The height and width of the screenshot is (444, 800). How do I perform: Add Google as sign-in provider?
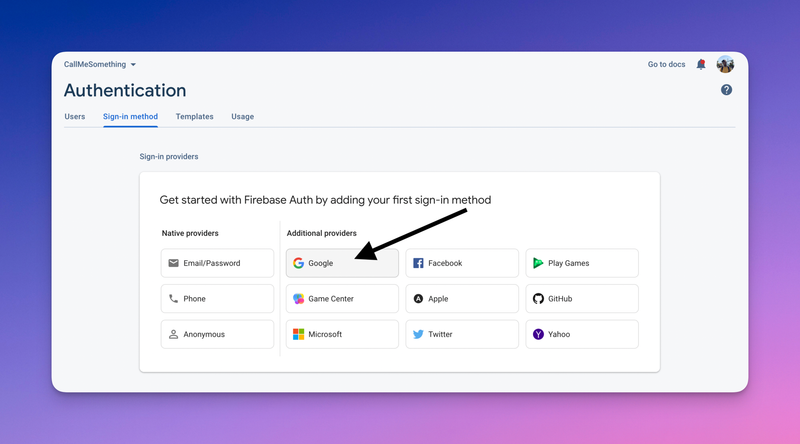[342, 263]
